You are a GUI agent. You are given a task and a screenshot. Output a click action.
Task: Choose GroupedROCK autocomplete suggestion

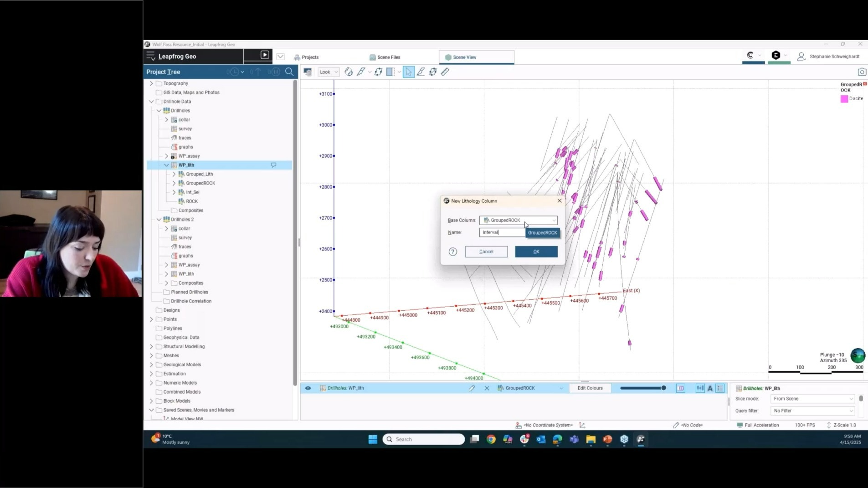[542, 233]
